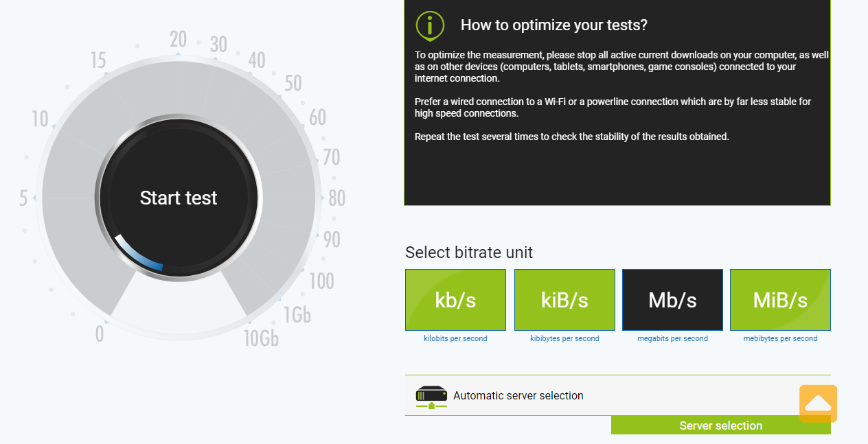Click the 10Gb mark on the gauge
This screenshot has width=868, height=444.
point(261,338)
